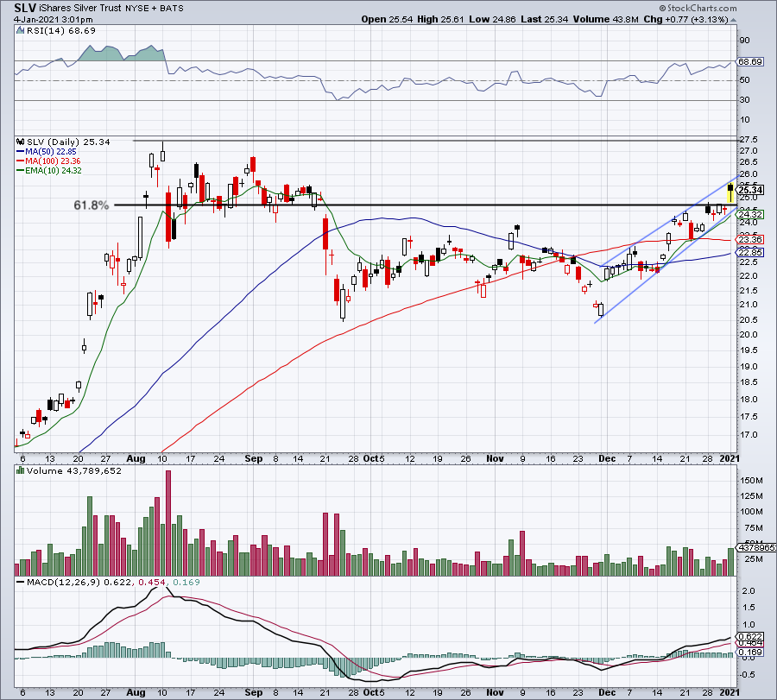This screenshot has width=777, height=700.
Task: Click the 23.36 MA(100) axis tag
Action: click(x=750, y=240)
